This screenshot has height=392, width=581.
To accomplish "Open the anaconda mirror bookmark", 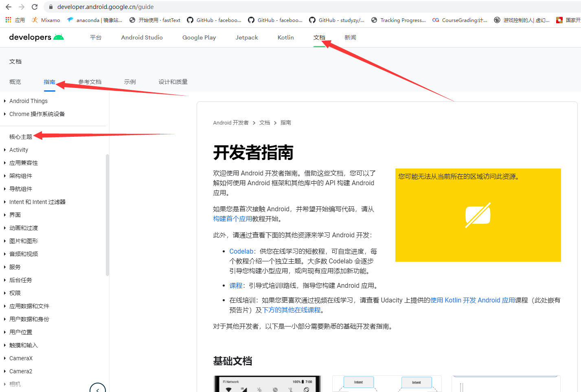I will click(x=95, y=20).
